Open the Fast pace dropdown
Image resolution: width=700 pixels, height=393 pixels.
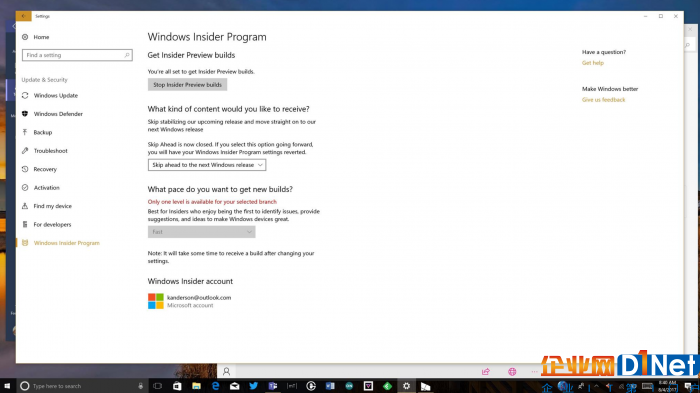pos(202,232)
